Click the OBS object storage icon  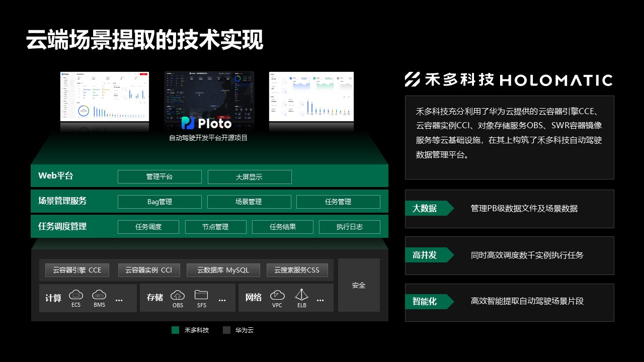[178, 295]
